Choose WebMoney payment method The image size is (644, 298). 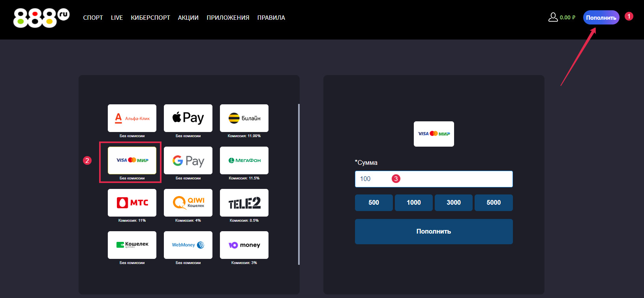[188, 245]
